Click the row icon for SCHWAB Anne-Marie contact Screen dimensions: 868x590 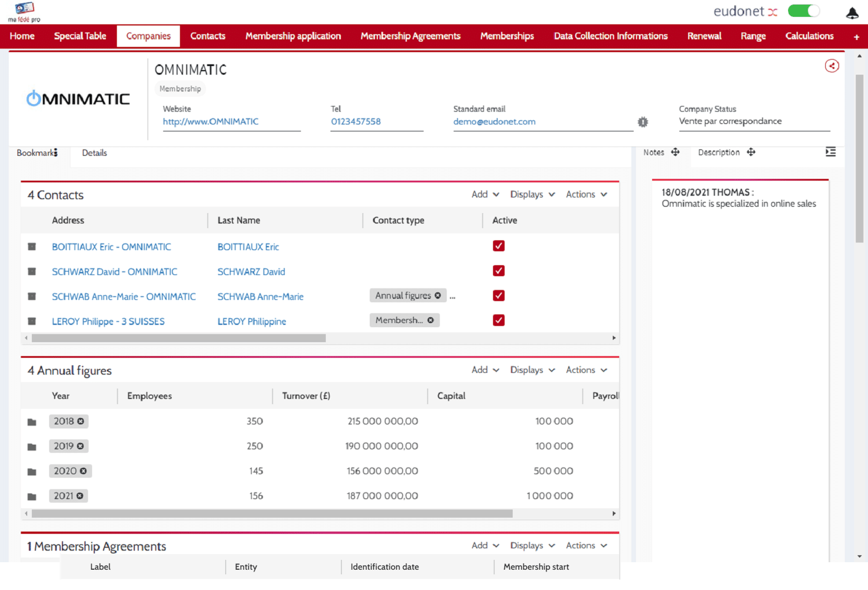(x=32, y=296)
